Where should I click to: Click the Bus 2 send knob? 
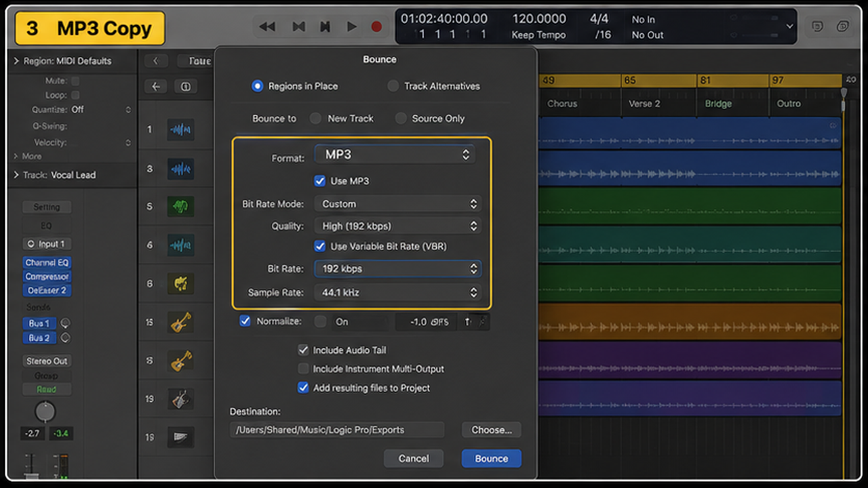(x=66, y=338)
